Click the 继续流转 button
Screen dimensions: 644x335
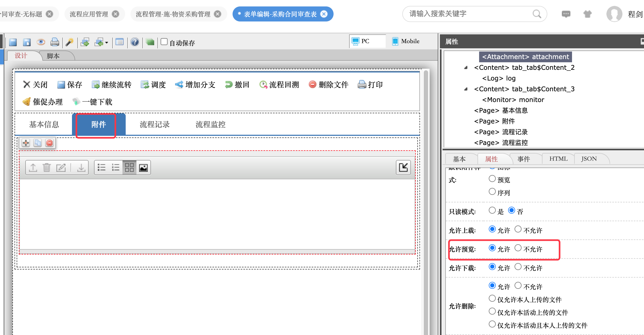[x=111, y=85]
